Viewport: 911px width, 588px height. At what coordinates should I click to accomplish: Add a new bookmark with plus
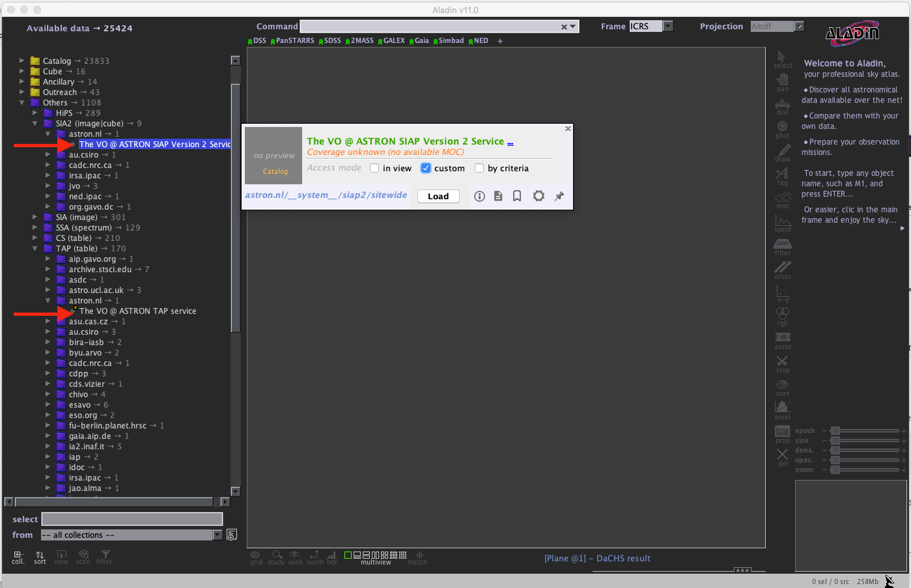coord(500,41)
